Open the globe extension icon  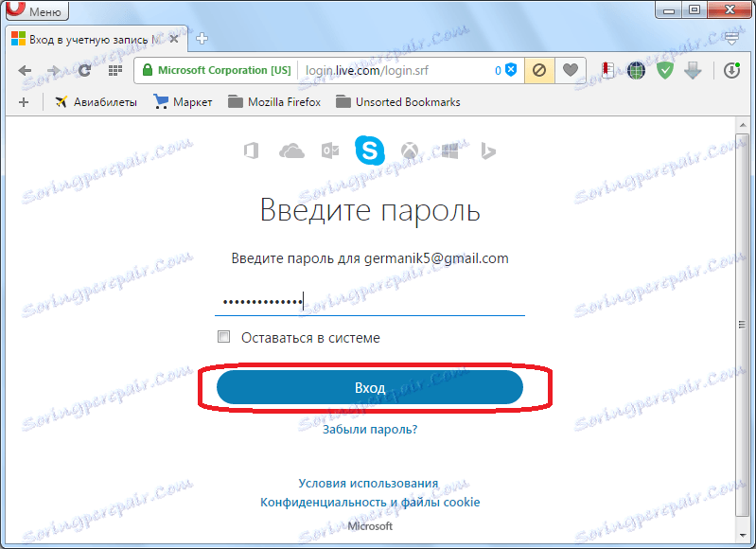[x=637, y=71]
